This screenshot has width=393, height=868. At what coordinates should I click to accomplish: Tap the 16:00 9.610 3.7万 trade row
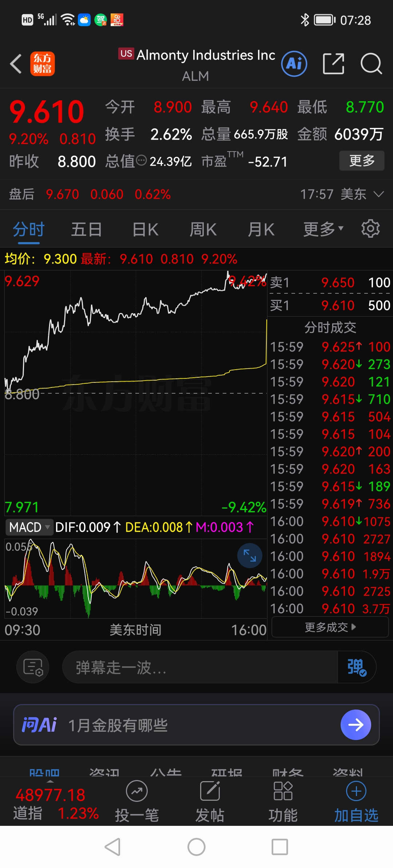[x=330, y=608]
